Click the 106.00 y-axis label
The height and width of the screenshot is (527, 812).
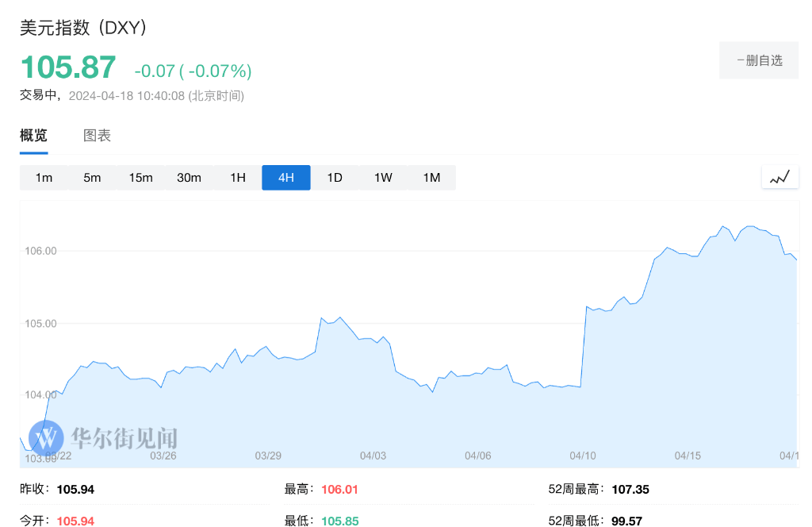point(41,251)
